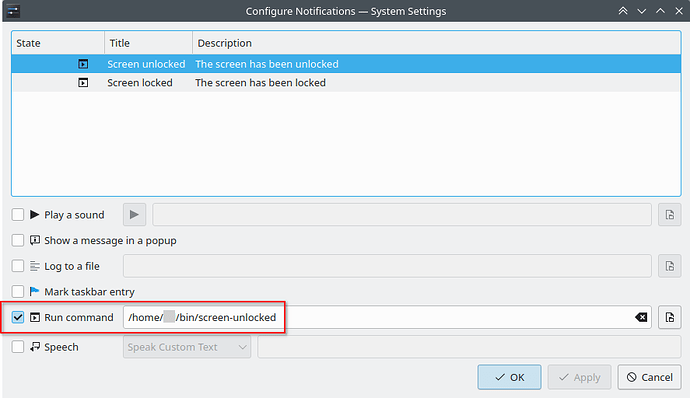Screen dimensions: 690x398
Task: Select the Screen locked notification row
Action: tap(346, 83)
